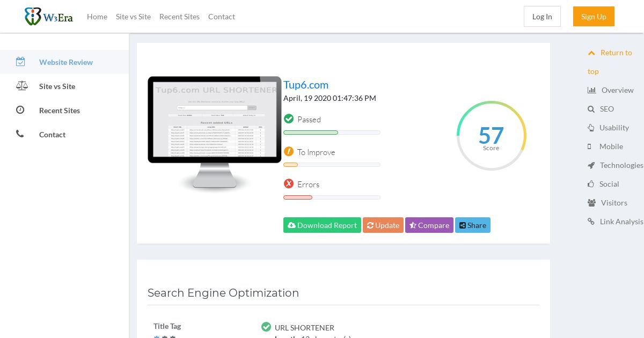
Task: Click the W3Era logo
Action: coord(48,16)
